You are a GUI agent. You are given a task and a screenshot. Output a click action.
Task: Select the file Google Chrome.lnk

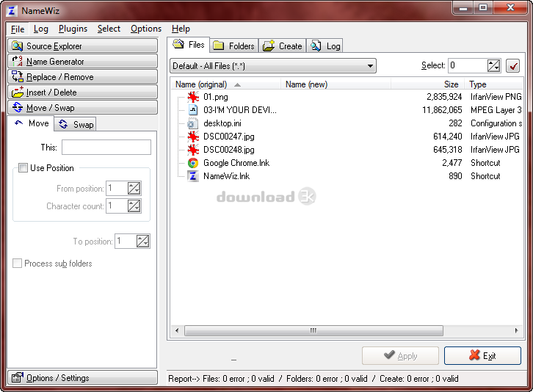(236, 163)
